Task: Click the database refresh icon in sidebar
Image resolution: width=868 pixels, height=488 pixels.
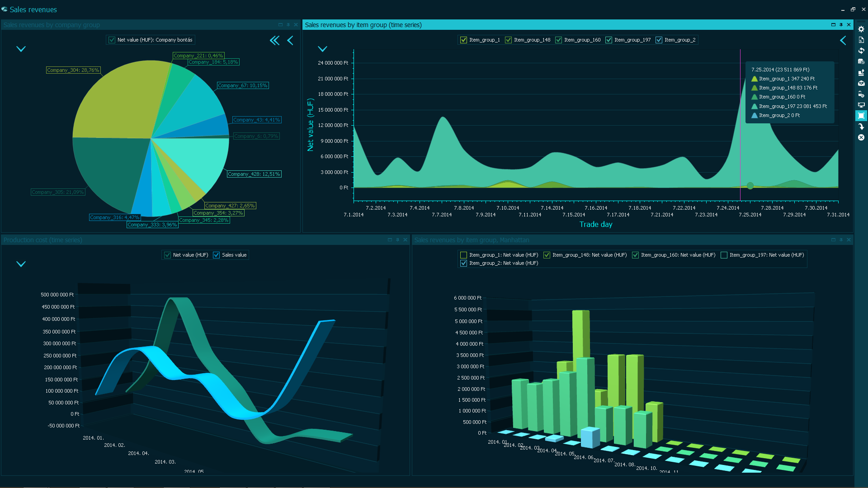Action: [x=861, y=61]
